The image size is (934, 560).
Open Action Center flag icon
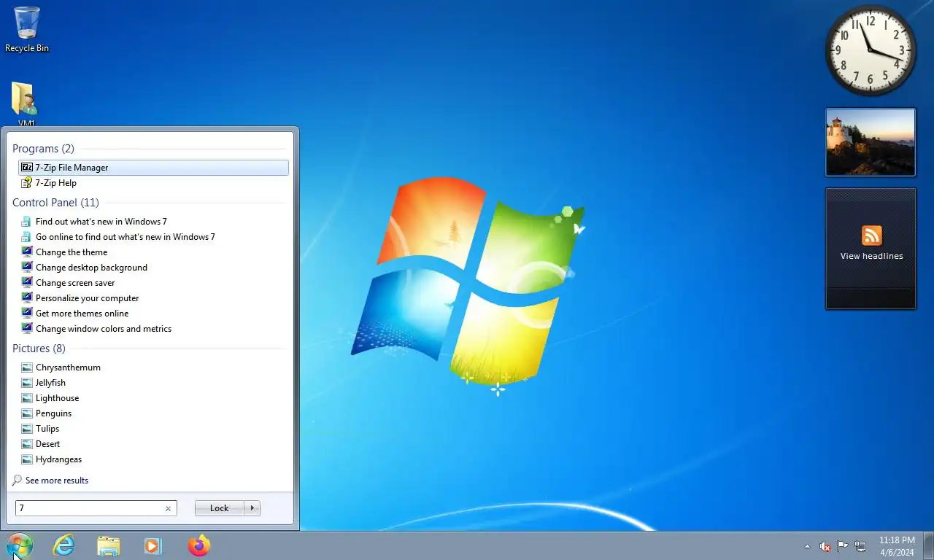(x=843, y=546)
